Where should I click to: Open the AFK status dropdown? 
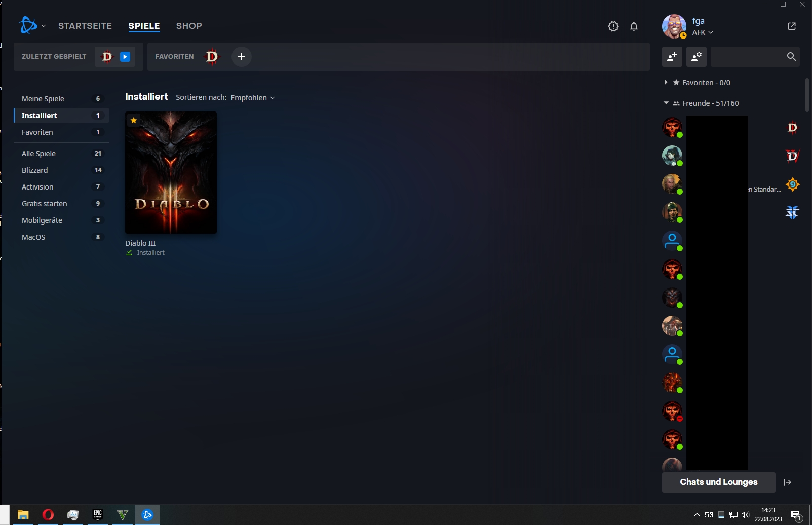(703, 32)
